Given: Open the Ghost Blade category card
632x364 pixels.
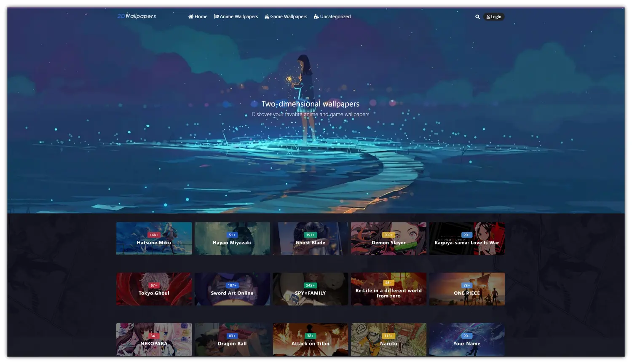Looking at the screenshot, I should [x=311, y=238].
